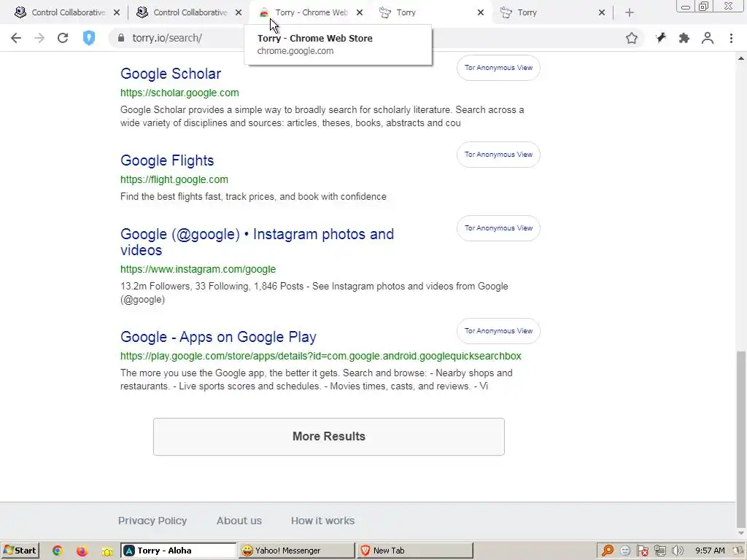
Task: Open the instagram.com/google URL link
Action: [198, 269]
